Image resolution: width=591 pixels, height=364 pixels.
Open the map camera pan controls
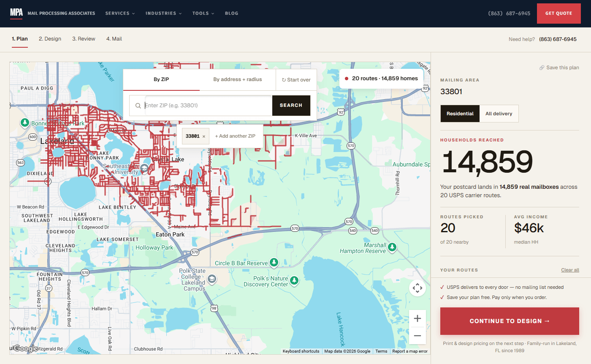click(x=417, y=288)
